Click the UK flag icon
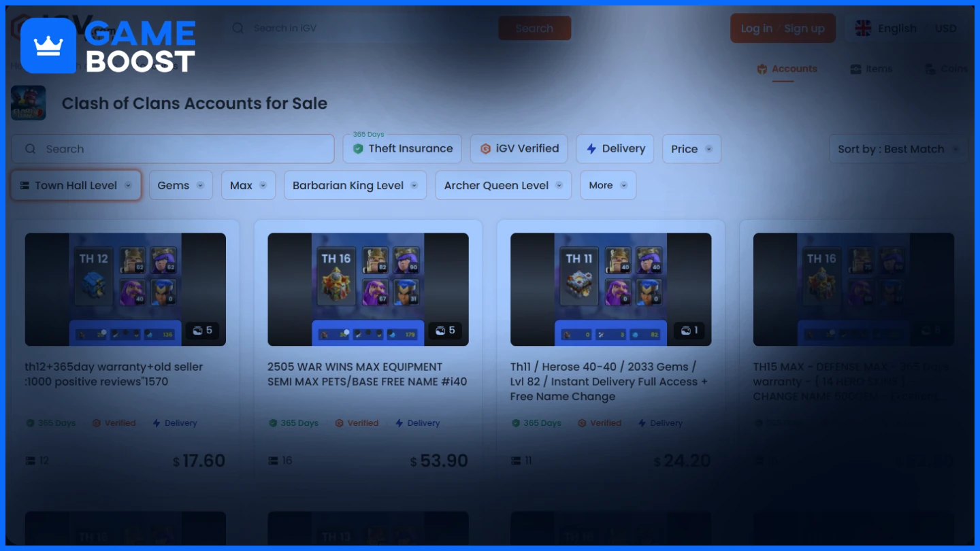Screen dimensions: 980x551 (863, 29)
